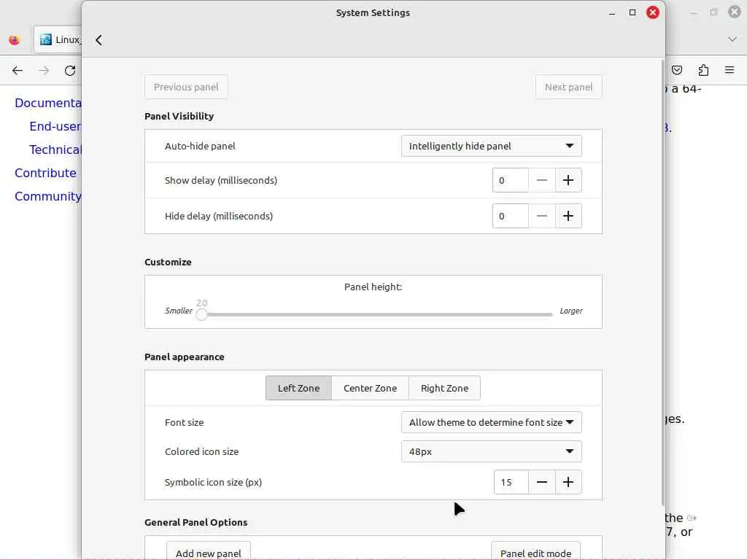Screen dimensions: 747x560
Task: Select the Left Zone tab
Action: pos(298,388)
